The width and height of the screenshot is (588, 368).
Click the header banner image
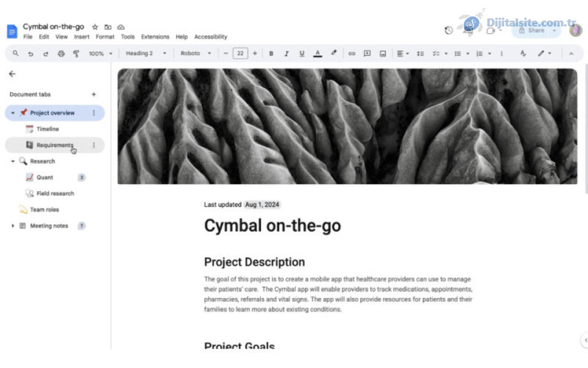pos(347,126)
